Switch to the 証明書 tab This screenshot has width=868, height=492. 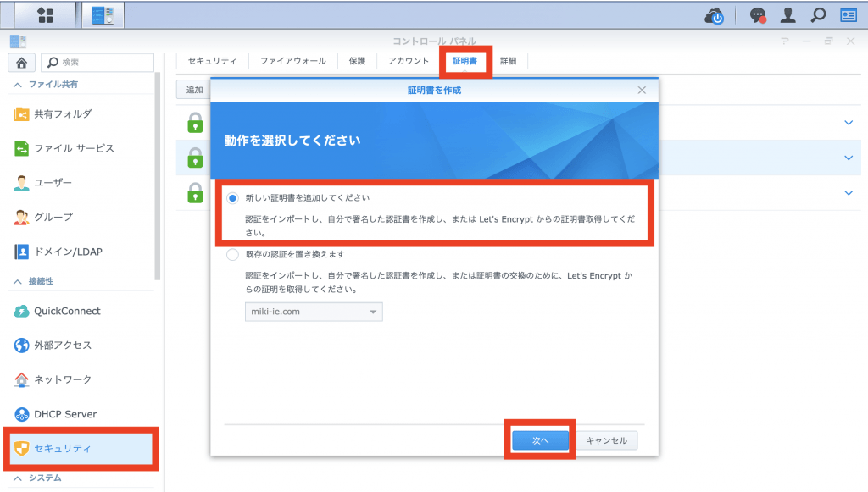click(x=465, y=62)
